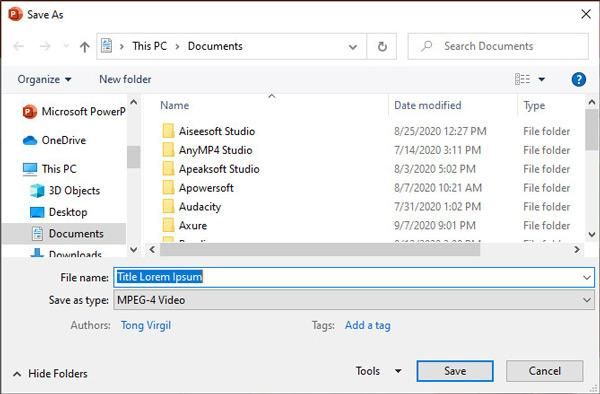Select the Aiseesoft Studio folder

point(217,131)
